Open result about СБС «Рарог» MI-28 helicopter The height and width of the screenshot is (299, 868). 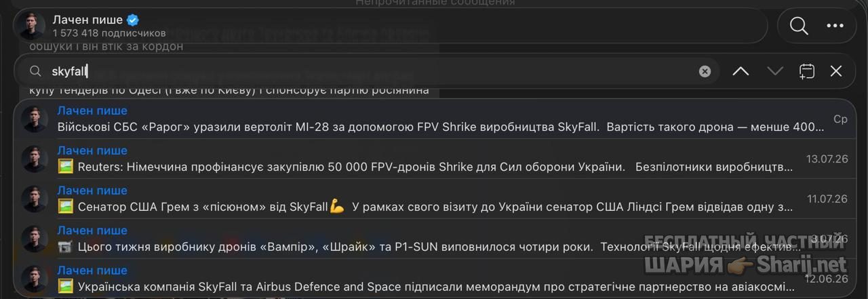pos(434,119)
